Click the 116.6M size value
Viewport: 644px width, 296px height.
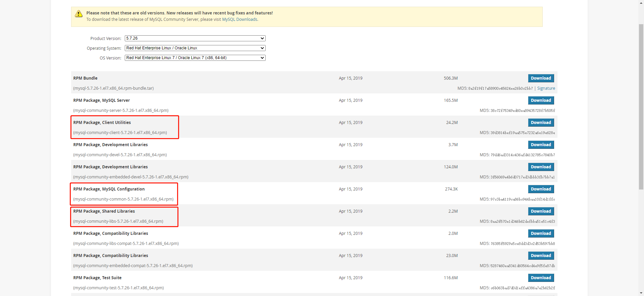click(451, 278)
